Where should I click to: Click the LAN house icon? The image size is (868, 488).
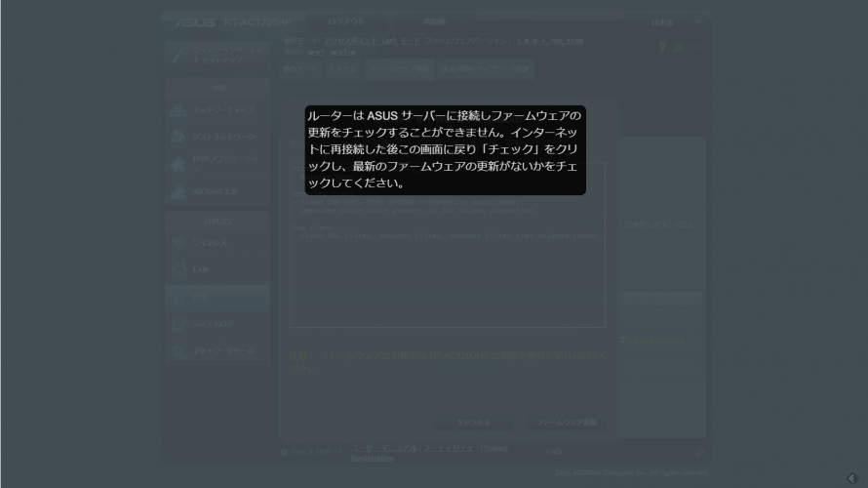click(x=178, y=269)
